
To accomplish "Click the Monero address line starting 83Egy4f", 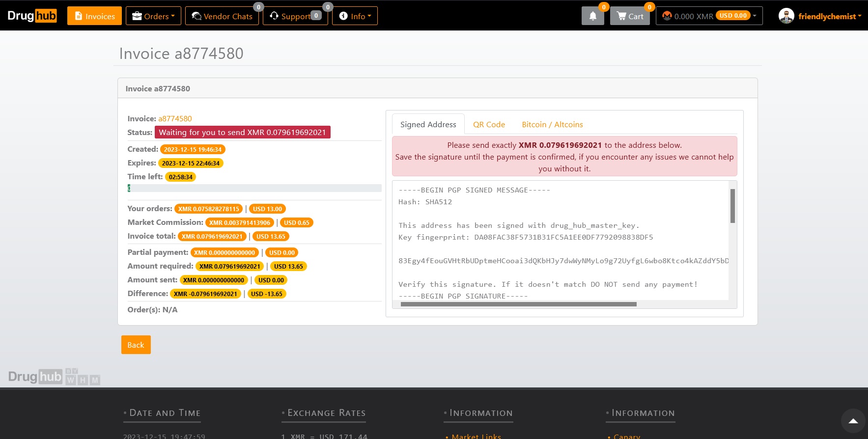I will pyautogui.click(x=563, y=261).
